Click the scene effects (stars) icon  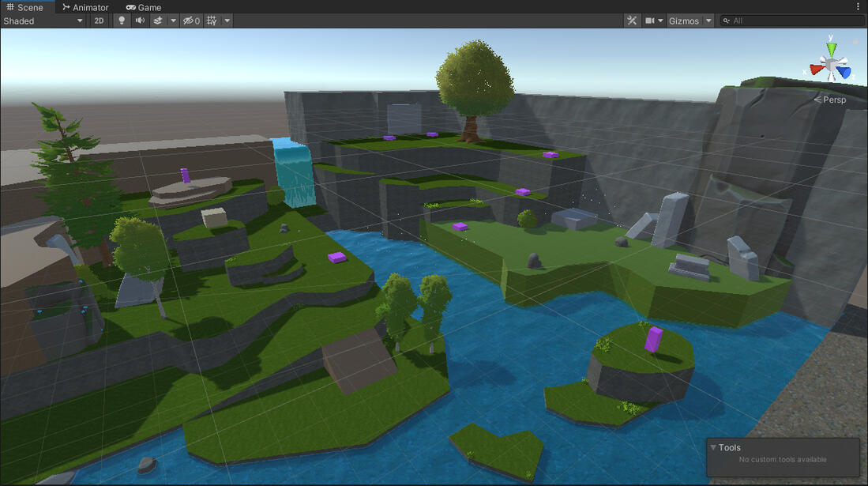pyautogui.click(x=159, y=21)
